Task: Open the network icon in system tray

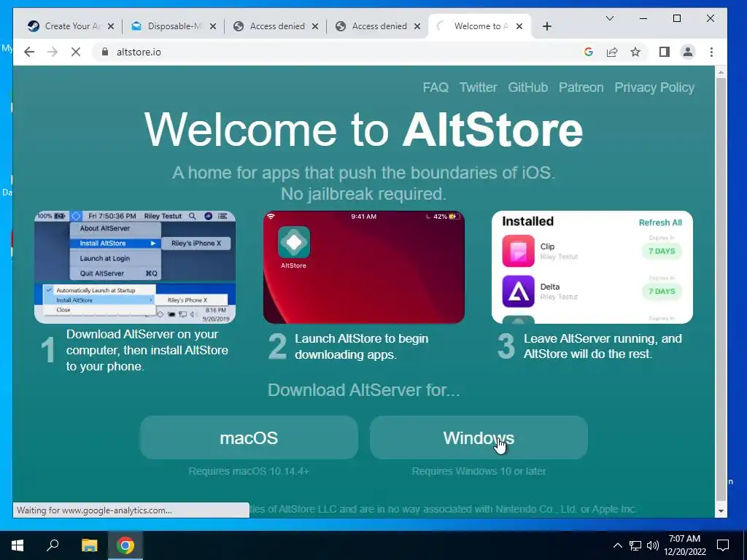Action: [x=635, y=545]
